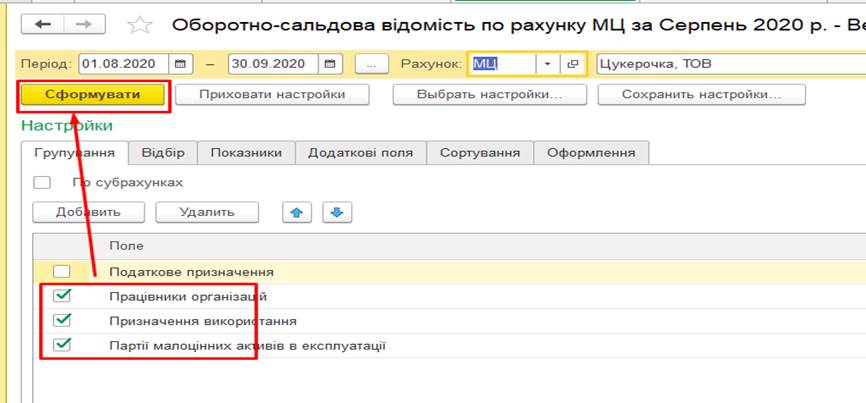866x403 pixels.
Task: Open account МЦ with the open-form icon
Action: (x=573, y=64)
